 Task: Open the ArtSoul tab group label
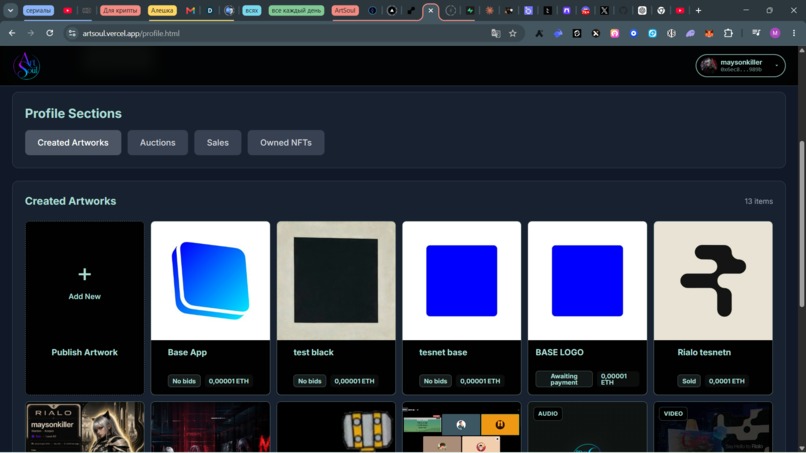click(x=345, y=10)
